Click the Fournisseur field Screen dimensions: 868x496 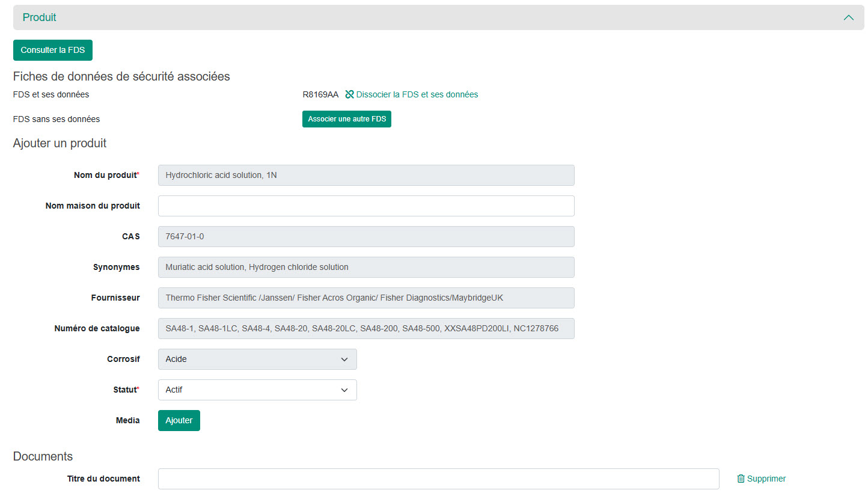365,298
